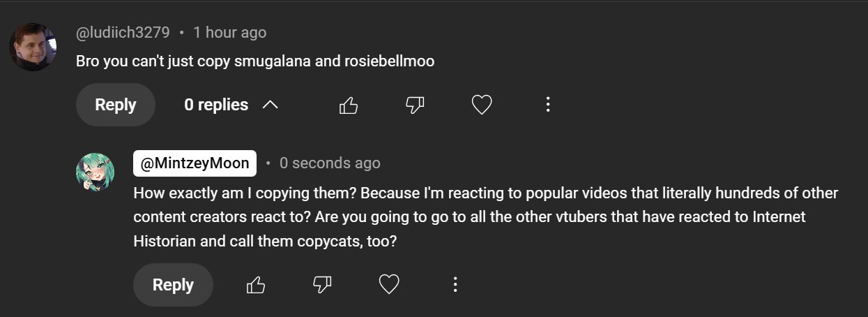Open more actions menu on @ludiich3279 comment

(x=548, y=105)
